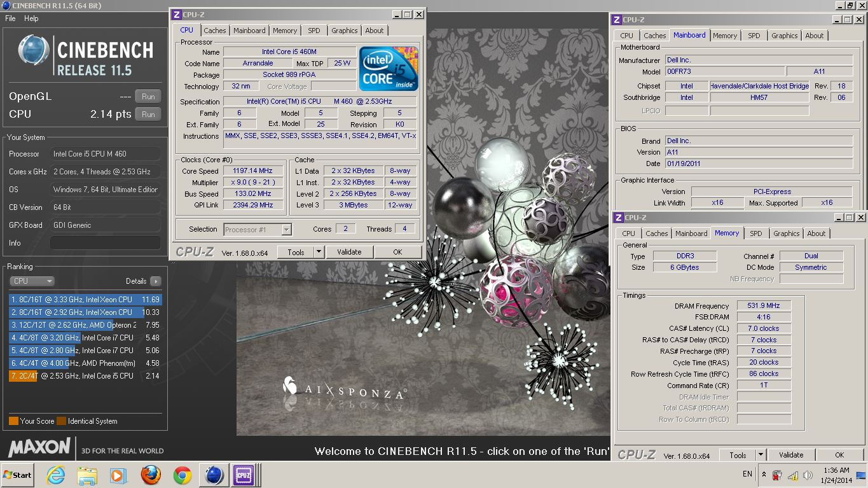Click the BIOS Date value 01/19/2011

tap(759, 164)
